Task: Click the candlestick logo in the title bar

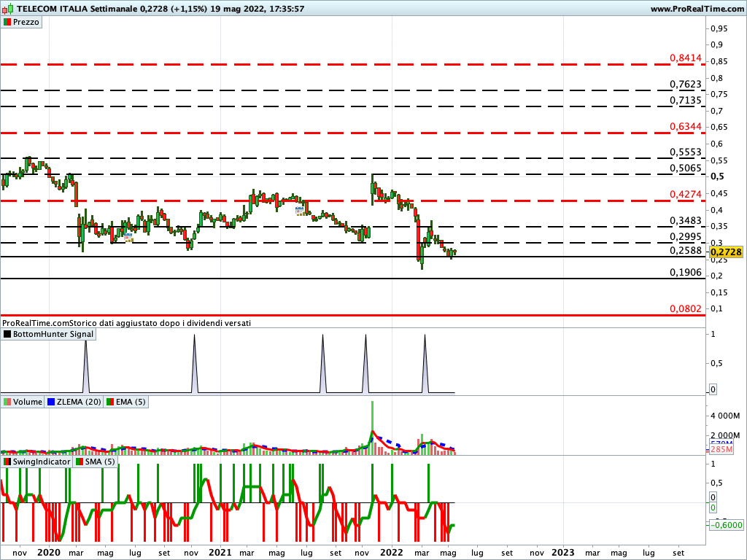Action: click(7, 9)
